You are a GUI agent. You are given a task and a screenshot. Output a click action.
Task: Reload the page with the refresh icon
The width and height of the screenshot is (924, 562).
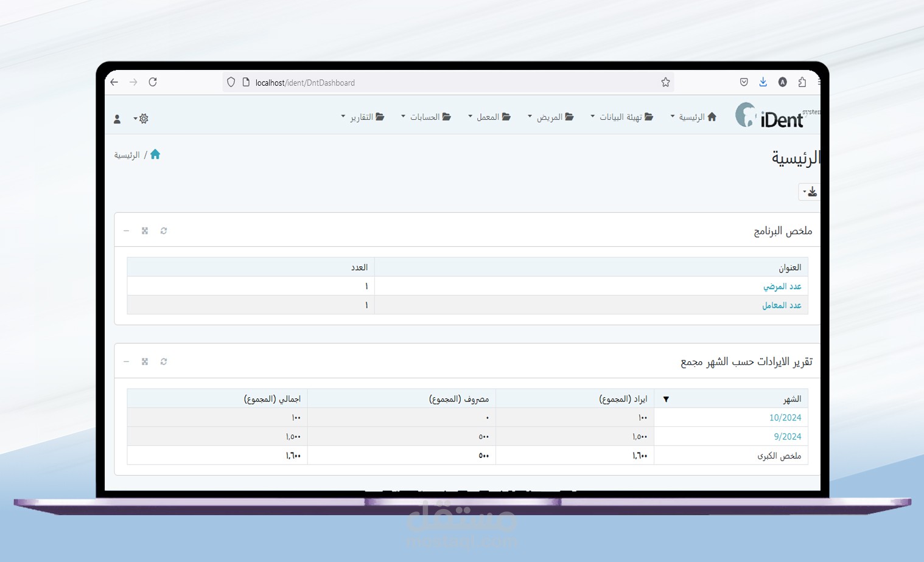153,82
